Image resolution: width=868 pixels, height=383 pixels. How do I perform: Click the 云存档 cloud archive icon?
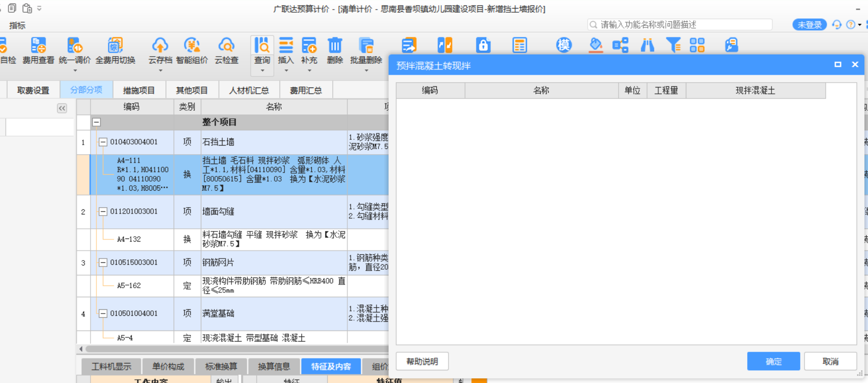160,46
